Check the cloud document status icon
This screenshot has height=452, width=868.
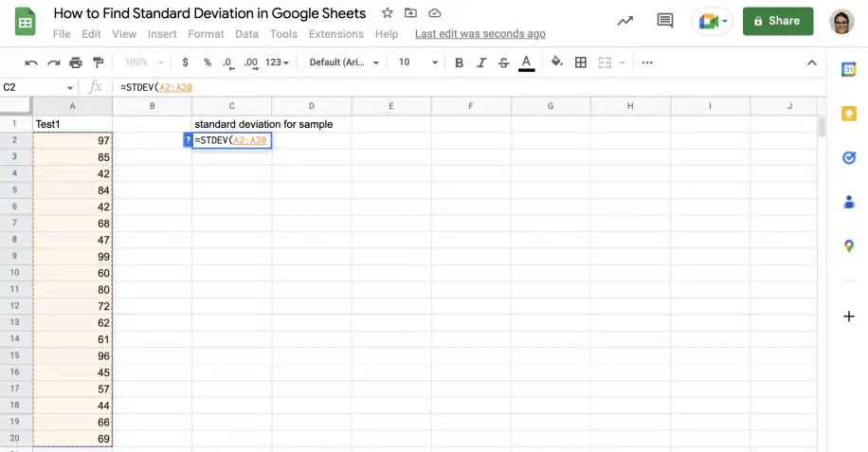click(x=435, y=12)
